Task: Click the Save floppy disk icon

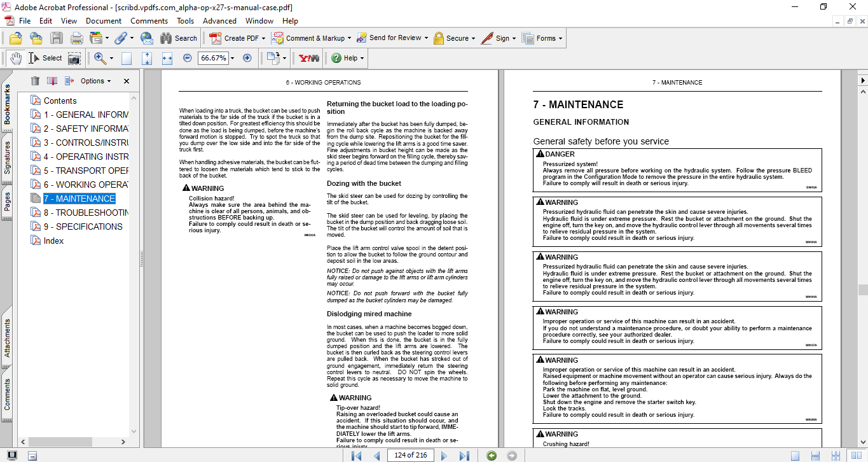Action: click(57, 38)
